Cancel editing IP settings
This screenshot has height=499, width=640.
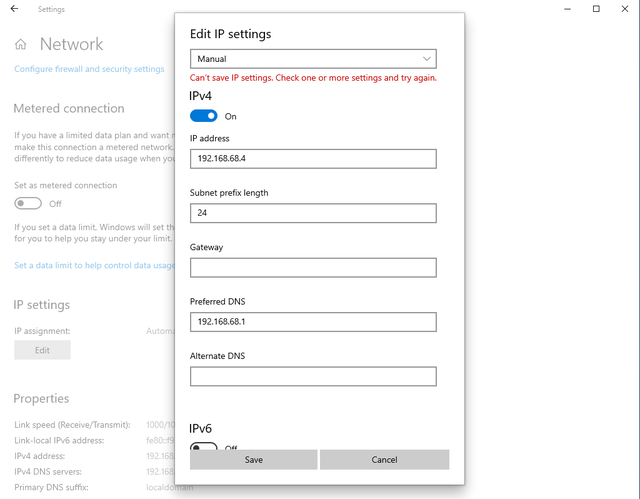[384, 459]
